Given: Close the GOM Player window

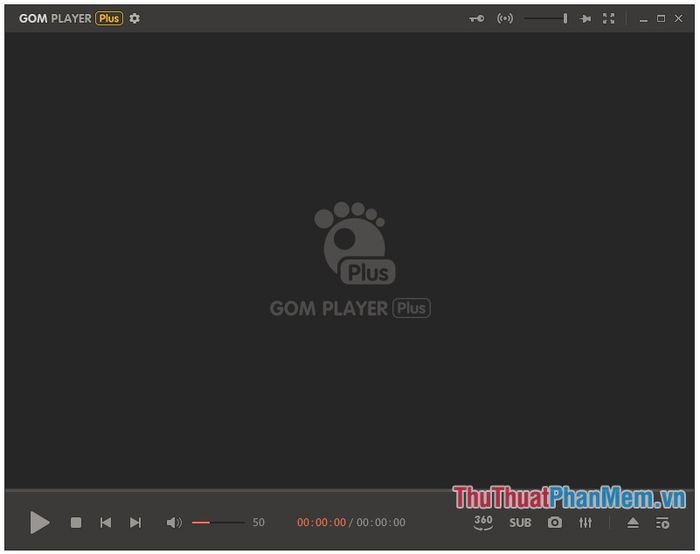Looking at the screenshot, I should [x=678, y=18].
